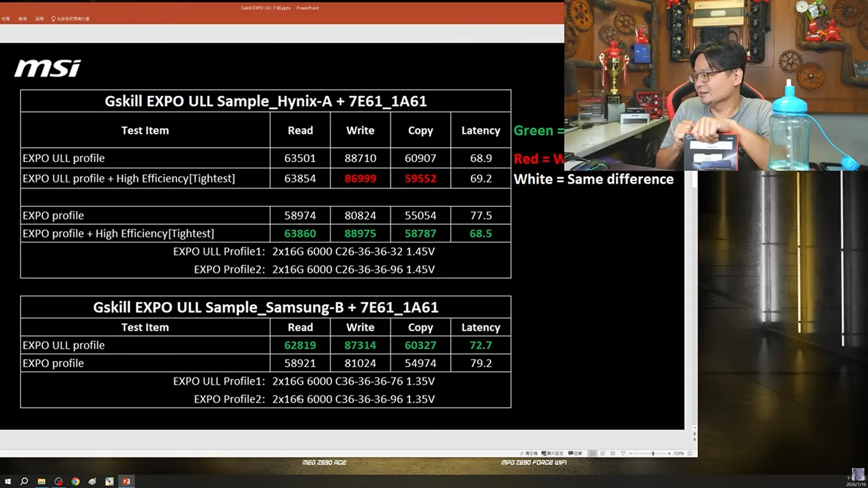
Task: Toggle the Notes (備忘稿) pane in status bar
Action: (528, 453)
